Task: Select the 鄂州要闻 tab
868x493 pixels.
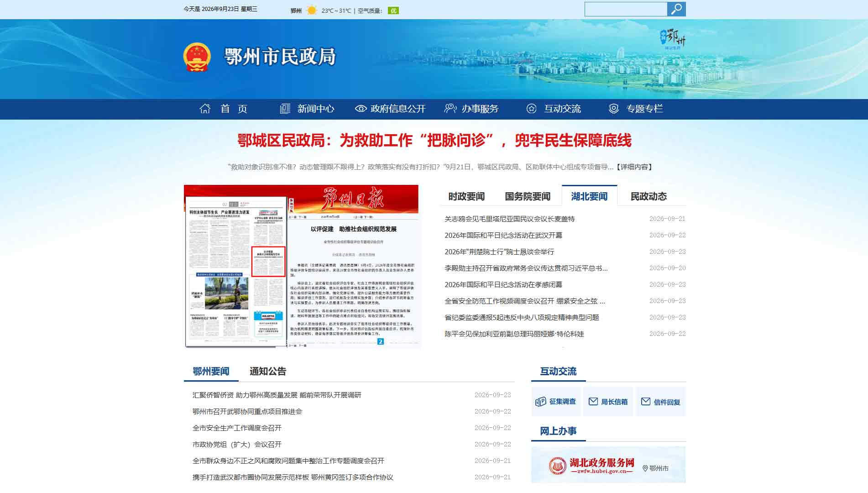Action: point(211,372)
